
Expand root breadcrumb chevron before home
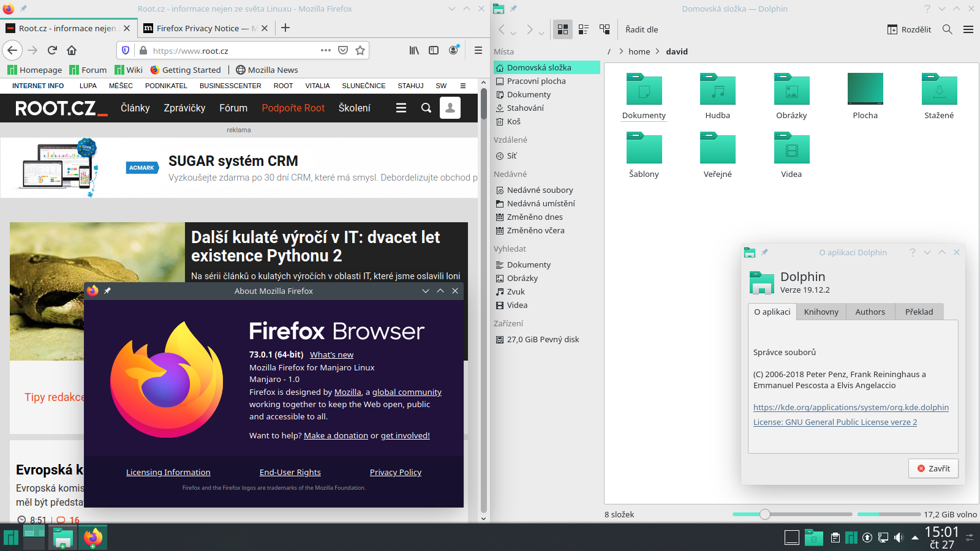click(621, 51)
